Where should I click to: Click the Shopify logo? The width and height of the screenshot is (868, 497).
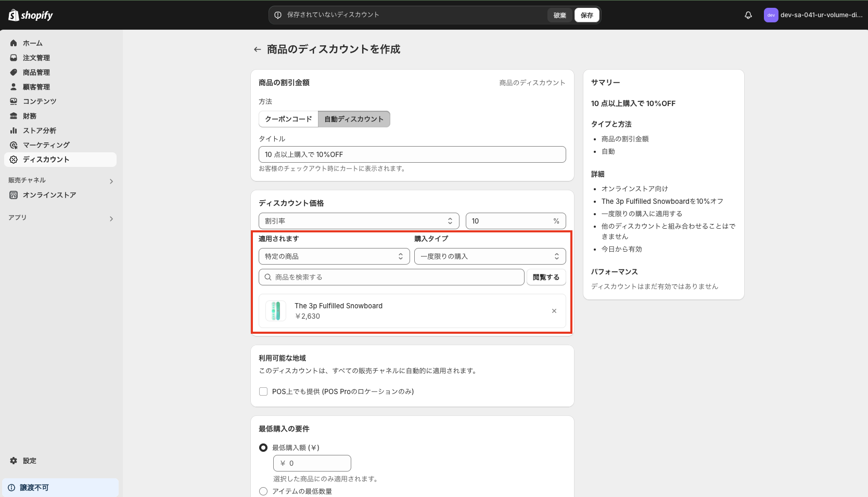(30, 15)
